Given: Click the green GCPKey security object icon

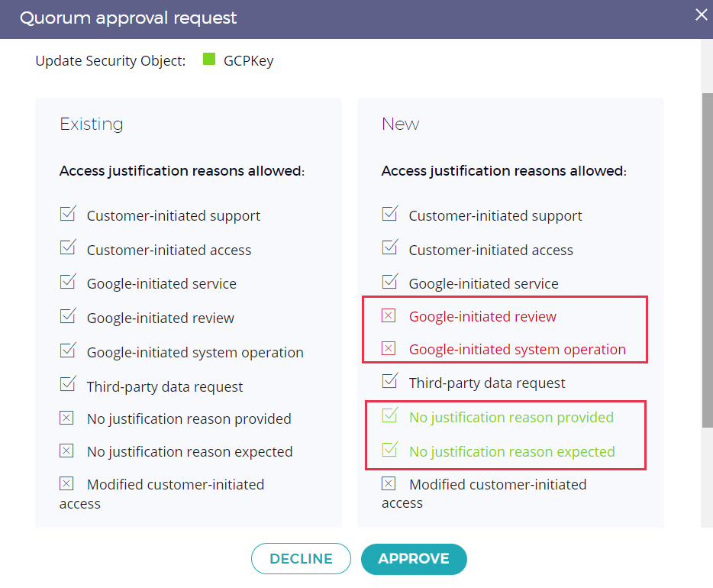Looking at the screenshot, I should (x=209, y=60).
